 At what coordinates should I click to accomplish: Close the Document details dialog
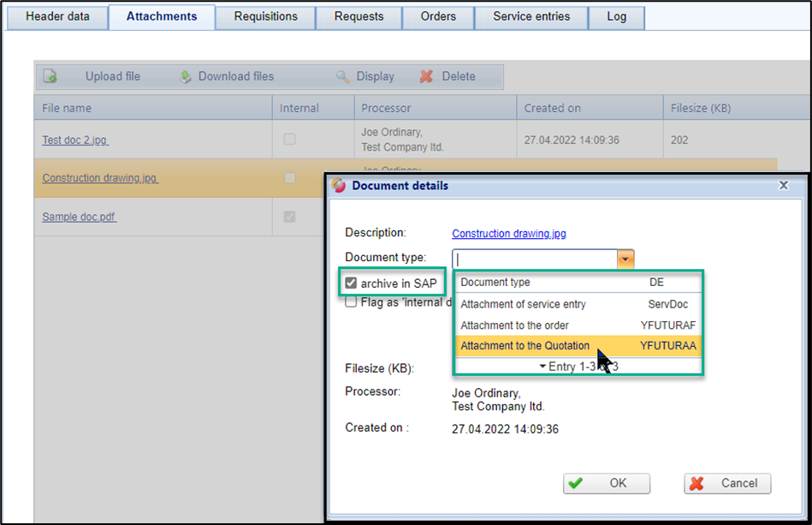click(783, 185)
